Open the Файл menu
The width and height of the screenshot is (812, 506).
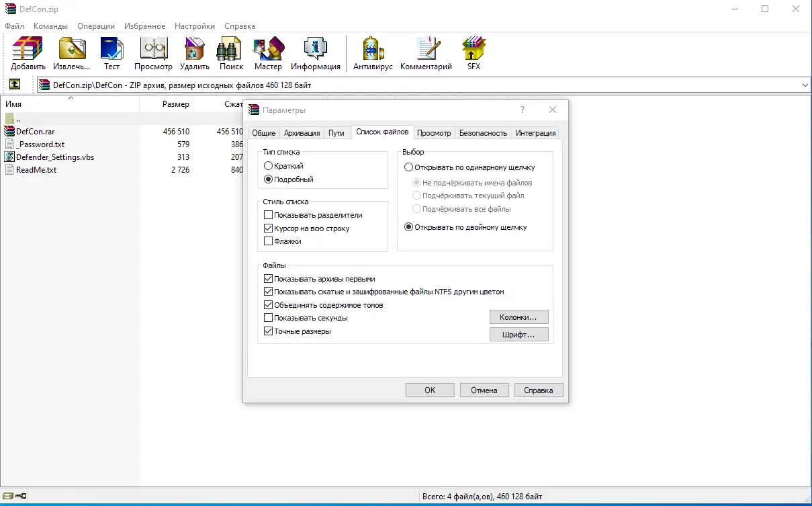14,26
